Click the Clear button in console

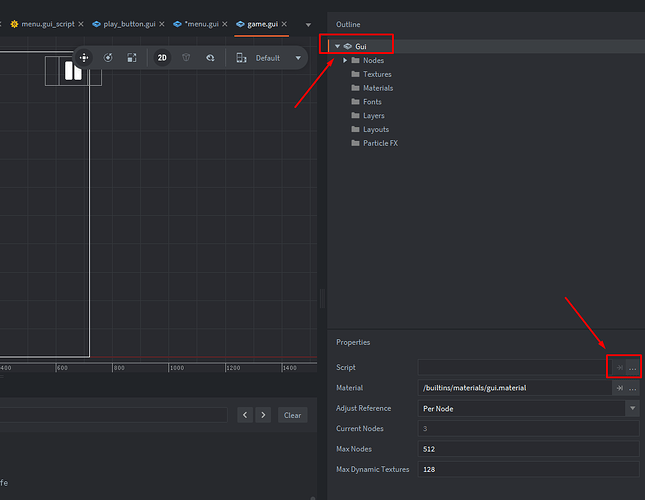point(291,415)
